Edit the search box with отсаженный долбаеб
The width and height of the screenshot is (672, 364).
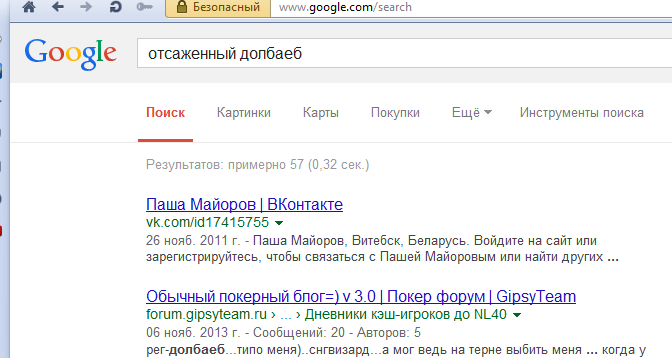pyautogui.click(x=405, y=53)
